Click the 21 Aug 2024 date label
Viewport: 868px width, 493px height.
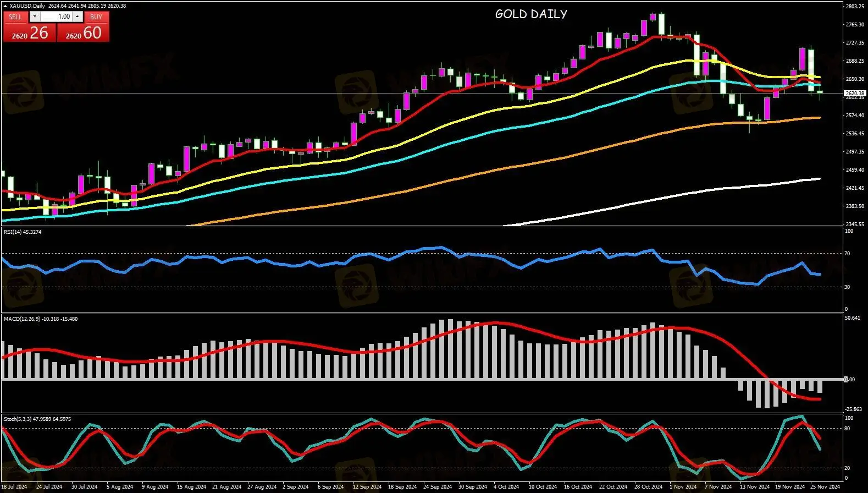pyautogui.click(x=226, y=487)
